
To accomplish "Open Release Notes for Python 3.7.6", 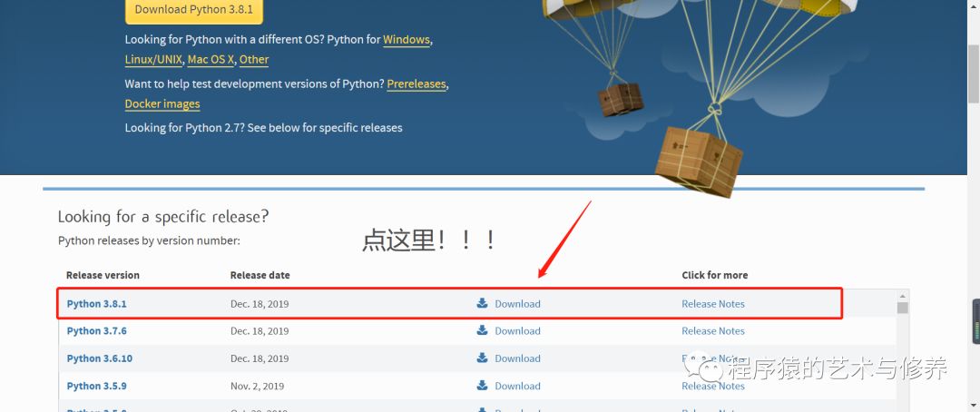I will pyautogui.click(x=713, y=330).
